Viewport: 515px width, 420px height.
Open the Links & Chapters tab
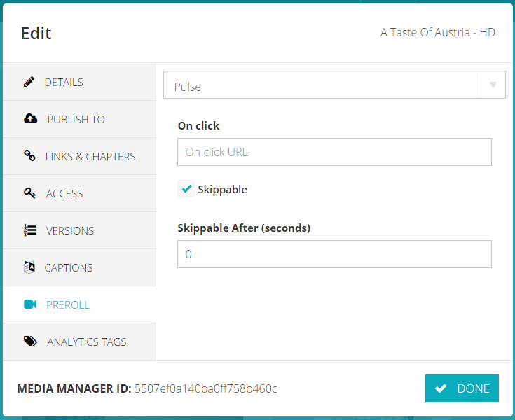(90, 156)
